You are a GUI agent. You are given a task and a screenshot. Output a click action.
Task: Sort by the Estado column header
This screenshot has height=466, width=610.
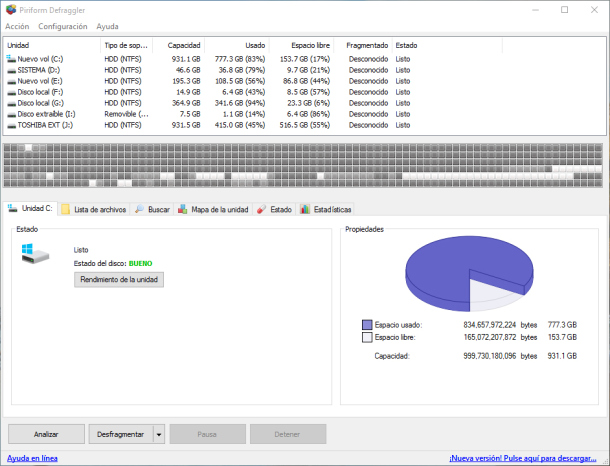[x=447, y=45]
